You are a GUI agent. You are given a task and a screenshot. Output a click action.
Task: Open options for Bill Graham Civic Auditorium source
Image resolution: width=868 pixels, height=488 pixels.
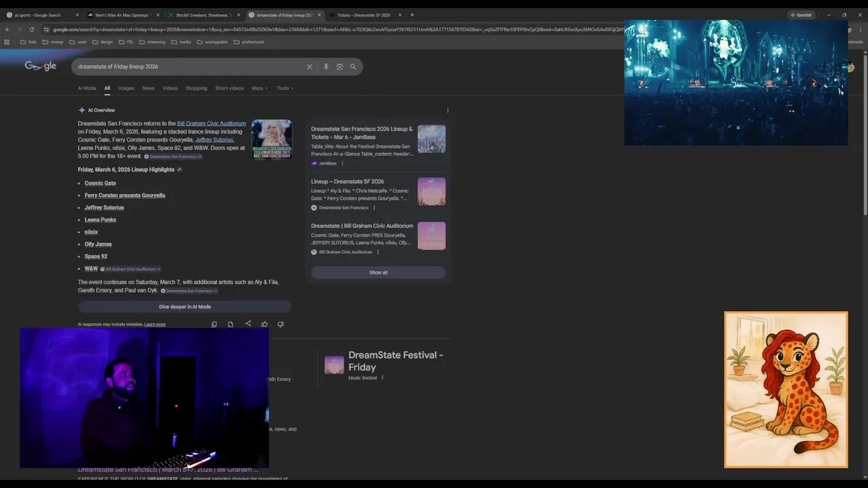tap(378, 252)
